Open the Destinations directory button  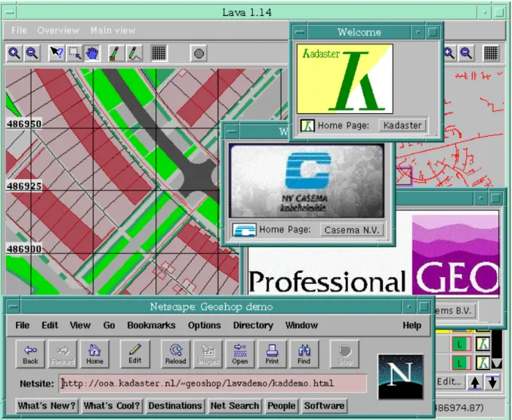(x=175, y=406)
